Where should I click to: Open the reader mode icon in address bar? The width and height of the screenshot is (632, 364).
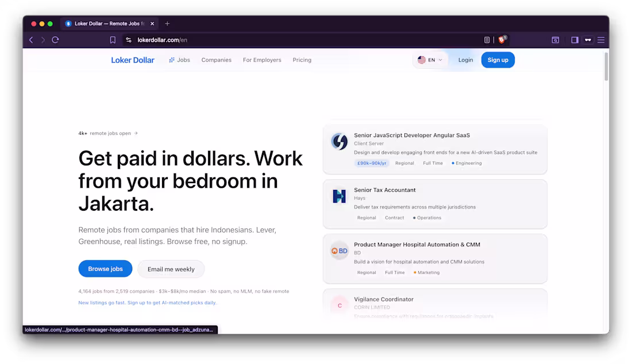point(487,40)
